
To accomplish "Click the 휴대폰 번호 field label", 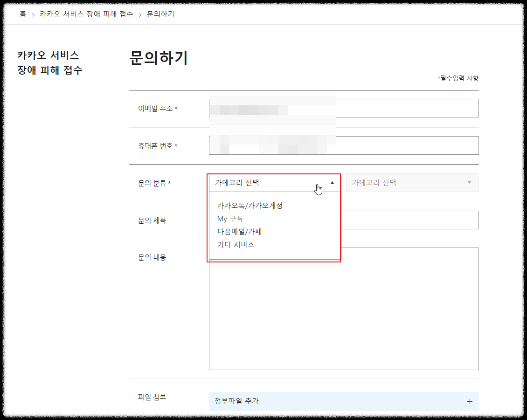I will click(x=158, y=146).
